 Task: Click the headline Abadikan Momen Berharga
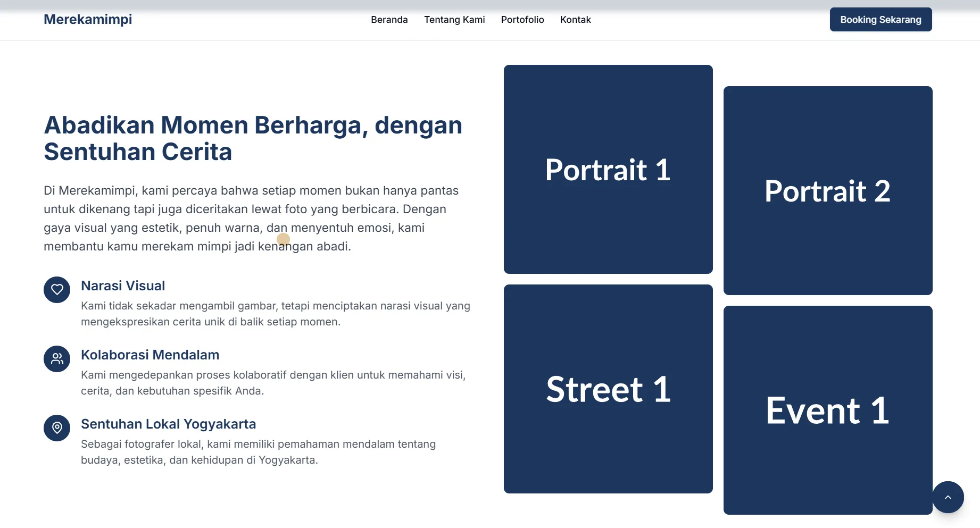point(253,138)
